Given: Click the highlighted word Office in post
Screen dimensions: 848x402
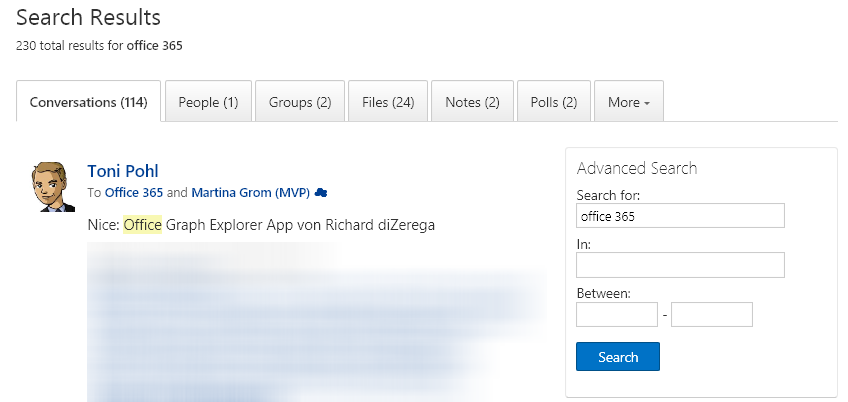Looking at the screenshot, I should click(x=143, y=225).
